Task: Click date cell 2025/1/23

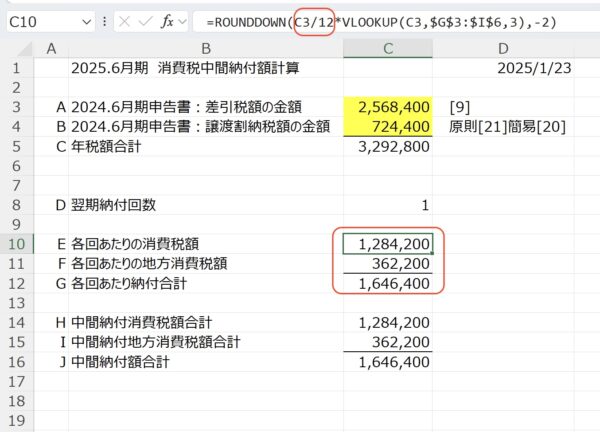Action: [x=534, y=68]
